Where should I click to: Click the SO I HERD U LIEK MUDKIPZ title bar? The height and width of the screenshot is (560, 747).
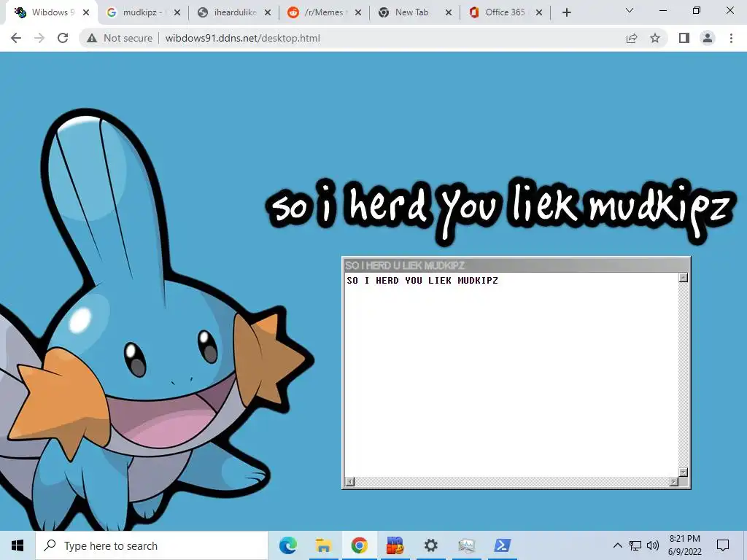(x=516, y=265)
